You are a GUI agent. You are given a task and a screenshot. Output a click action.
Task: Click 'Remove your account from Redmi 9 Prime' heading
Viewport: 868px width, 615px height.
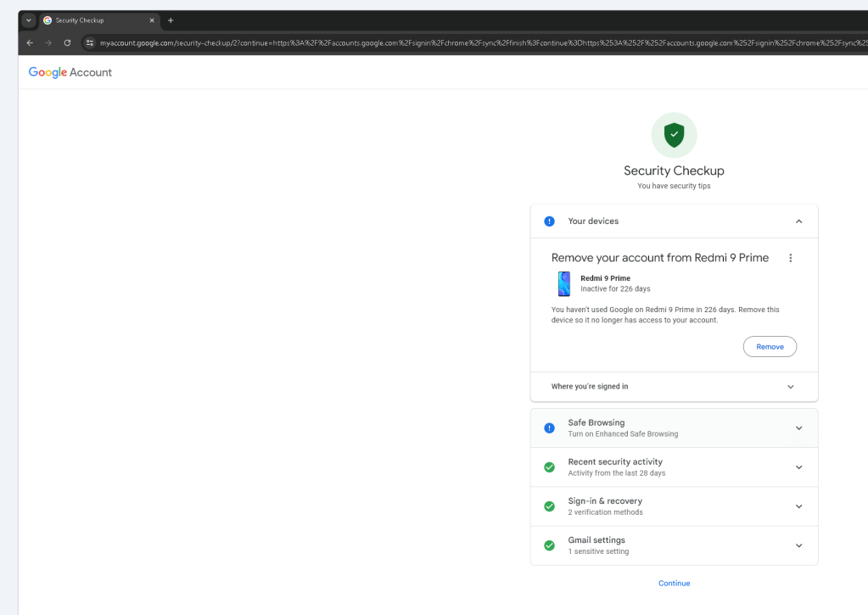(x=660, y=257)
